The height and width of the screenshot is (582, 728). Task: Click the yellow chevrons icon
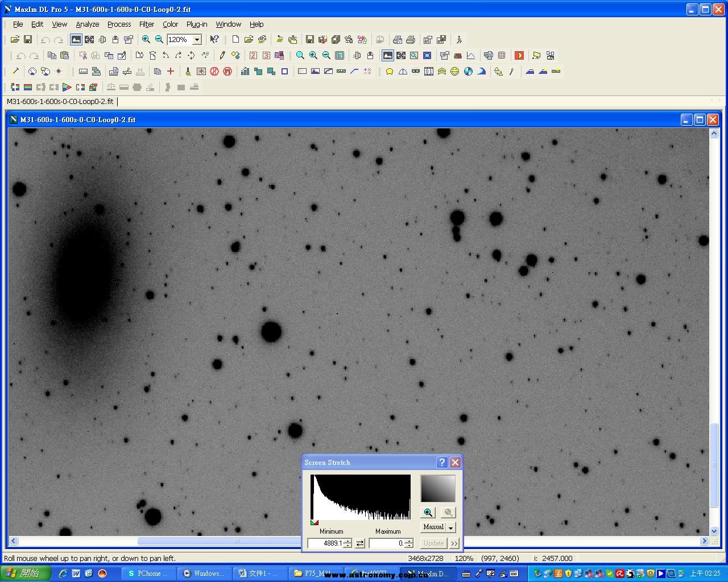441,71
